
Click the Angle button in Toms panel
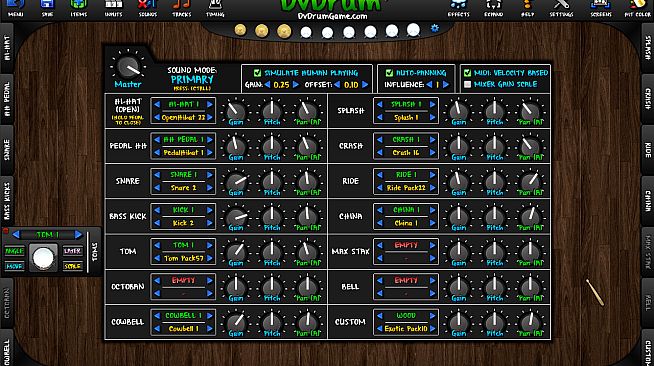click(x=15, y=251)
